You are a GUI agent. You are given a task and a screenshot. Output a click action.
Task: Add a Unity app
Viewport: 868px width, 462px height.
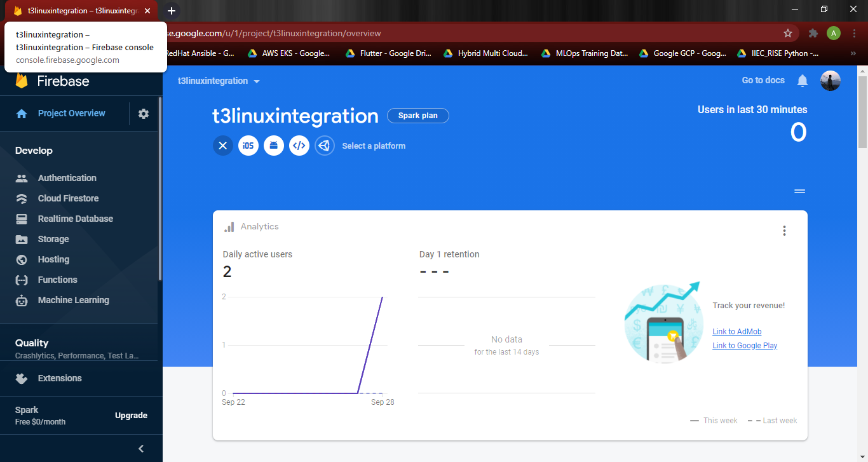tap(325, 146)
